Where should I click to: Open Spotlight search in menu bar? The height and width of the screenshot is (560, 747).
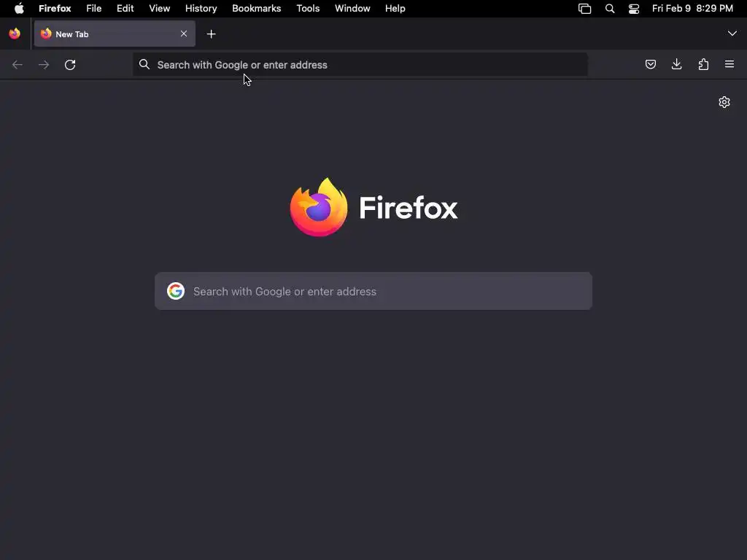[610, 9]
